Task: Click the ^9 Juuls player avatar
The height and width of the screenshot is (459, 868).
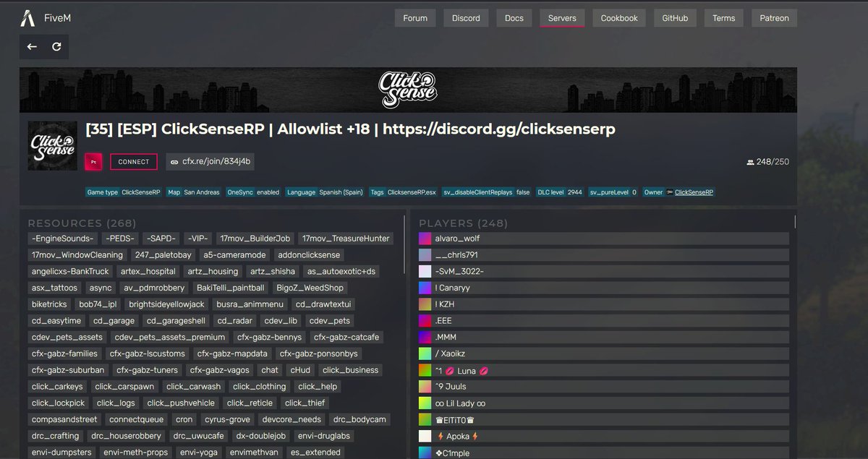Action: pyautogui.click(x=425, y=387)
